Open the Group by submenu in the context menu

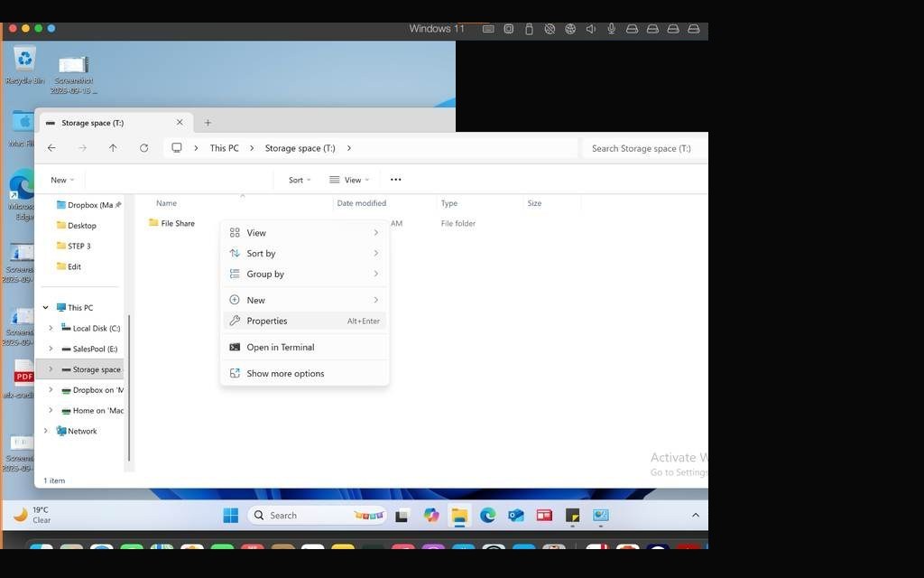click(305, 274)
